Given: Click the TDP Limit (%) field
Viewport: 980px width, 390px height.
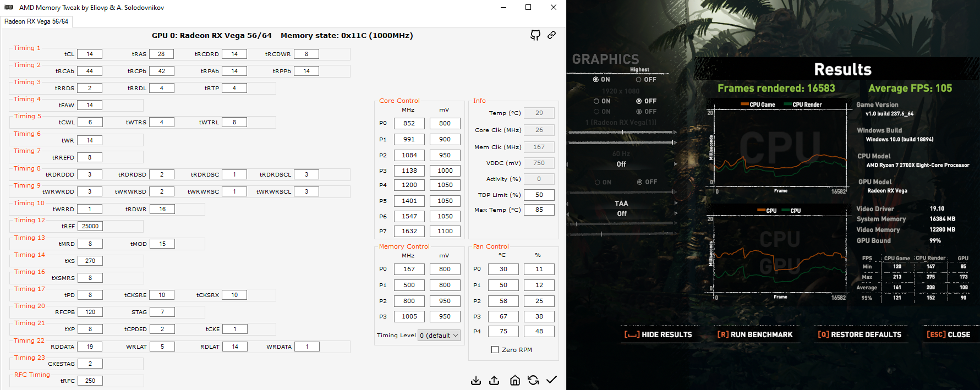Looking at the screenshot, I should (539, 195).
